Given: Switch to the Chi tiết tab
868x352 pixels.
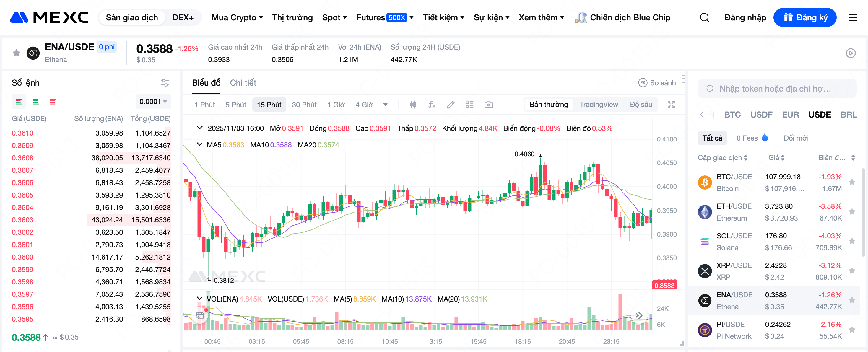Looking at the screenshot, I should (243, 83).
